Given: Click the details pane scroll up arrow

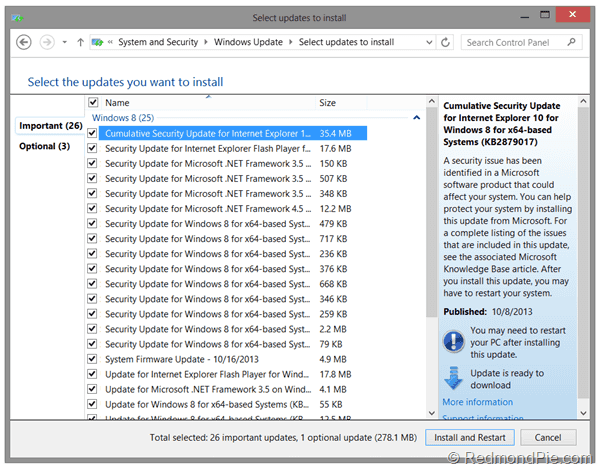Looking at the screenshot, I should pos(583,101).
